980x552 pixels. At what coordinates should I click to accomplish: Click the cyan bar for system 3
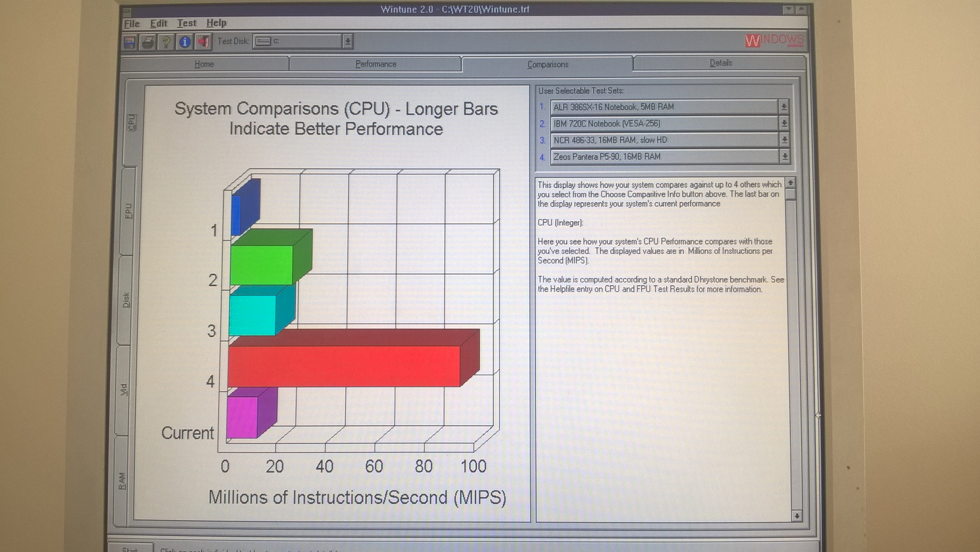click(x=262, y=310)
